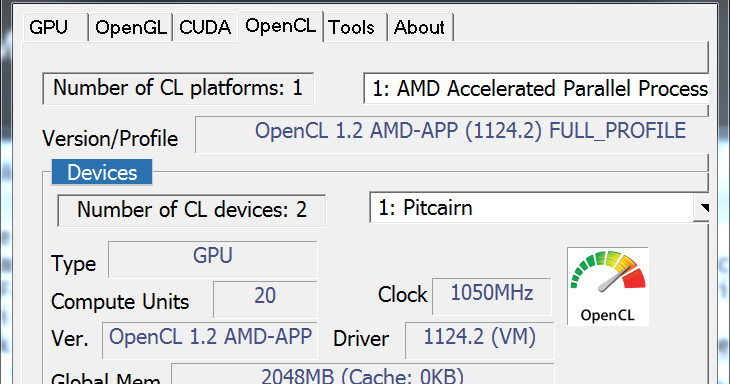Click the Clock field showing 1050MHz
The height and width of the screenshot is (384, 730).
tap(492, 296)
